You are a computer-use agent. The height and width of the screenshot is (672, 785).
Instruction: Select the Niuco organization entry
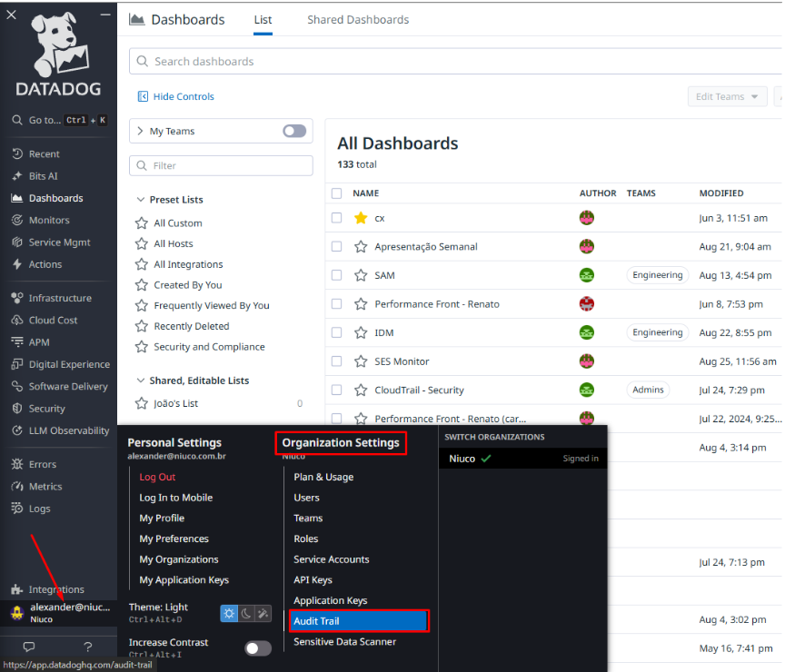(522, 459)
